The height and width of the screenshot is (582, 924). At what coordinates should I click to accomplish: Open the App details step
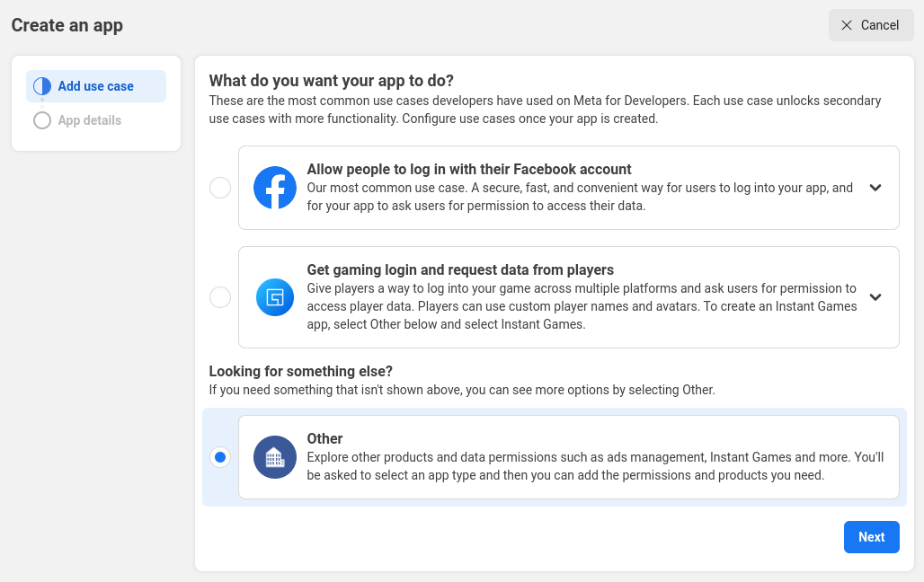[90, 119]
